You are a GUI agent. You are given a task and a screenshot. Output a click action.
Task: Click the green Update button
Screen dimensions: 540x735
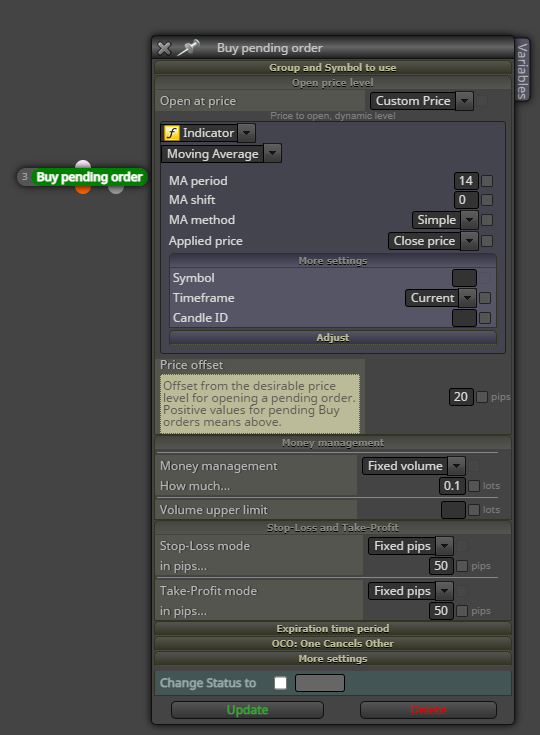click(248, 710)
